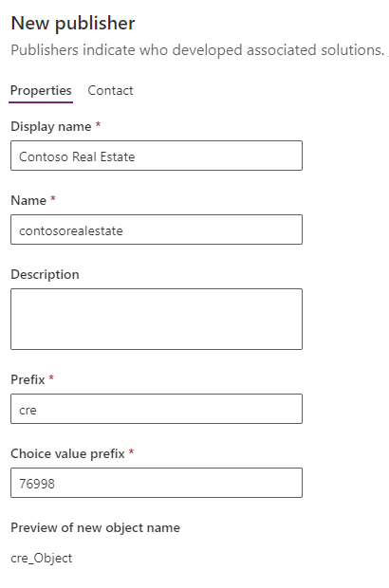The height and width of the screenshot is (588, 389).
Task: Click the Description label text
Action: [45, 274]
